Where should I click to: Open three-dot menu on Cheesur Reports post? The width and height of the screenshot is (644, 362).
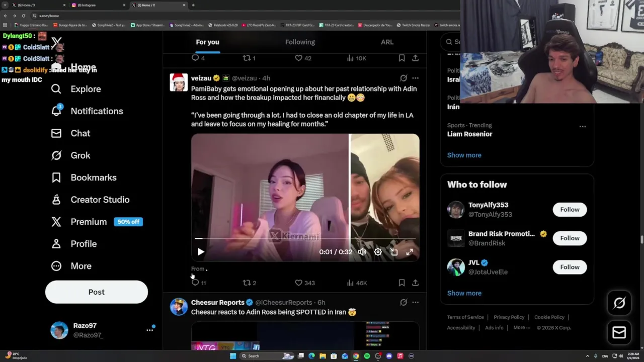click(x=415, y=302)
